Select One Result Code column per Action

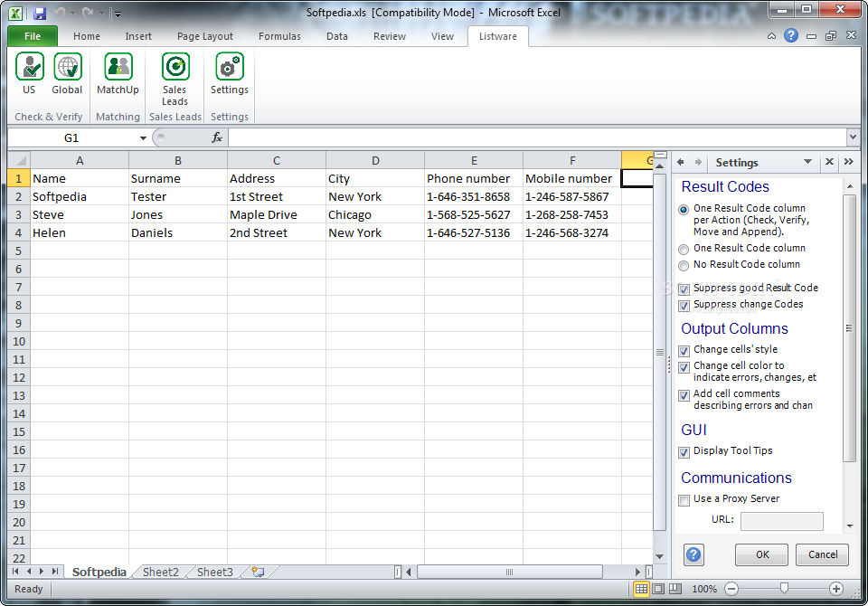point(684,209)
